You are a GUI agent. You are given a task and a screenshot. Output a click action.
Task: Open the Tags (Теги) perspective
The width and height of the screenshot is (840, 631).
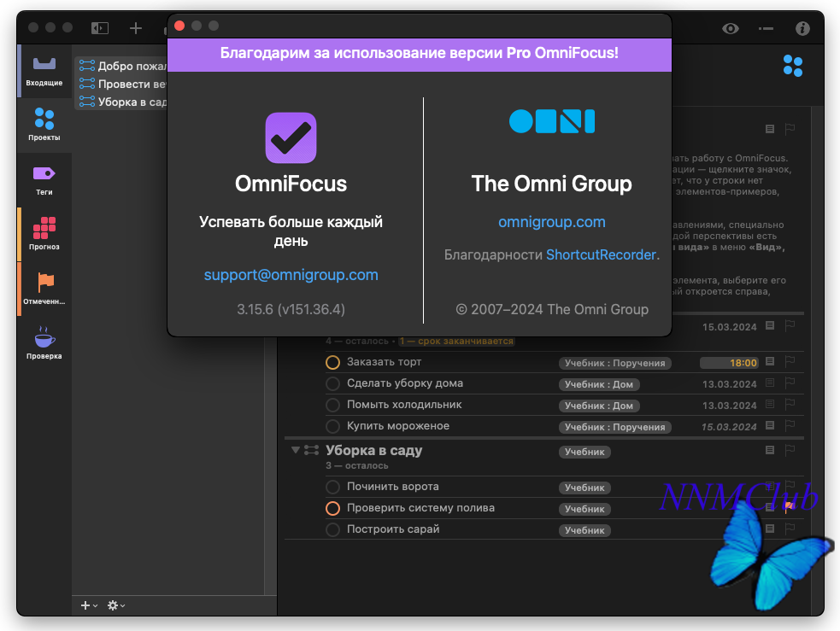pos(44,180)
